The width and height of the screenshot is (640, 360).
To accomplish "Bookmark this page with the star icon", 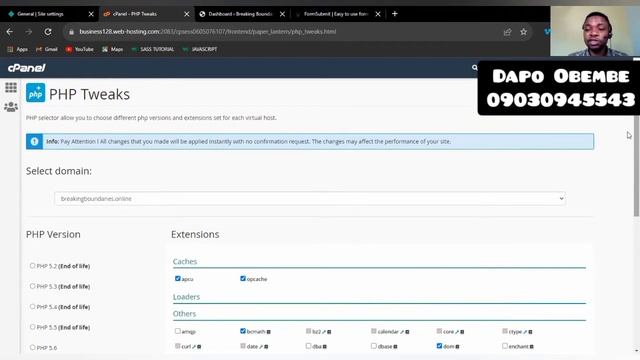I will pyautogui.click(x=524, y=32).
